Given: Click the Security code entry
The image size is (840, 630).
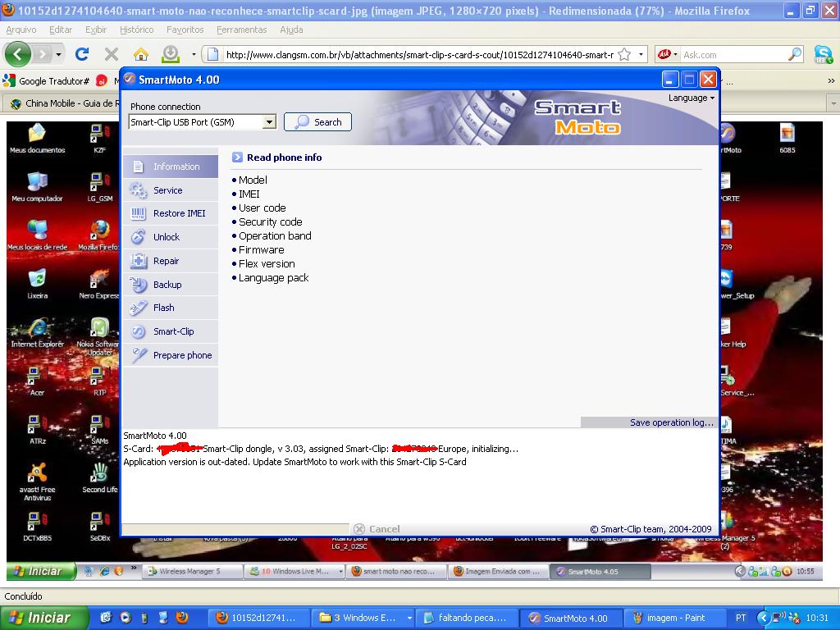Looking at the screenshot, I should (x=271, y=221).
